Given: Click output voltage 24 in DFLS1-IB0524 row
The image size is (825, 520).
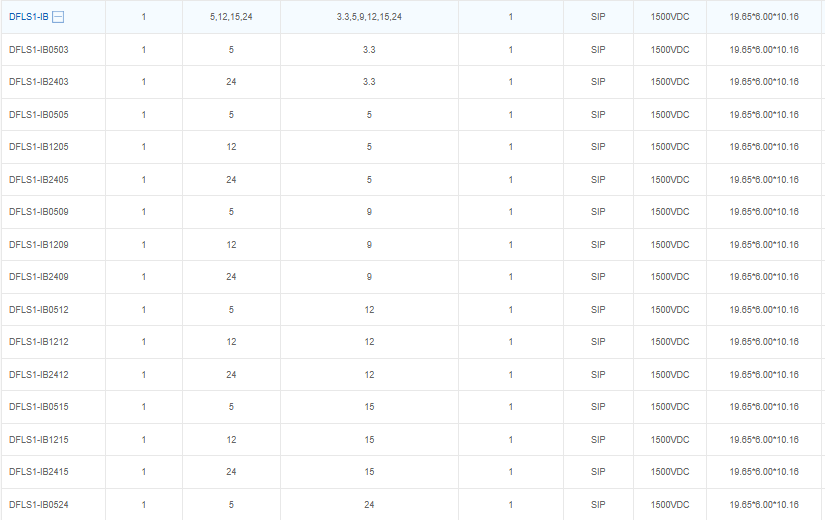Looking at the screenshot, I should click(369, 505).
